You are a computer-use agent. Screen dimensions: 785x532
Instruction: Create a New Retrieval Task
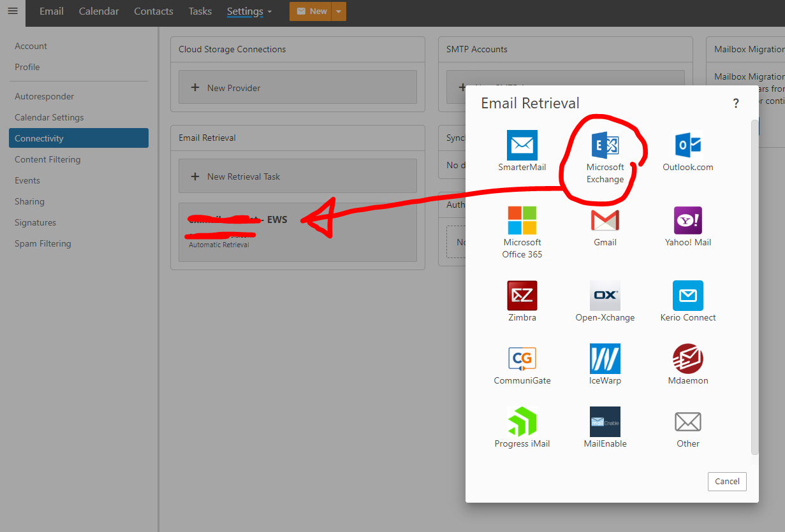click(297, 176)
